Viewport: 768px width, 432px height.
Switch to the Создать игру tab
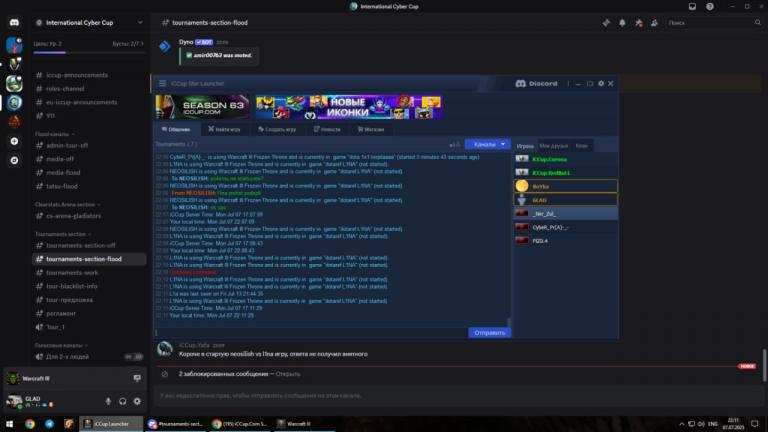point(277,129)
